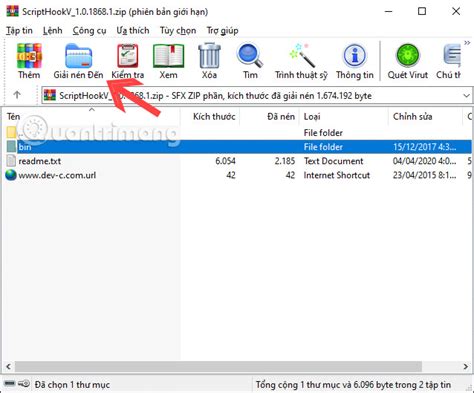Open the Xem view icon
Viewport: 474px width, 393px height.
(168, 56)
